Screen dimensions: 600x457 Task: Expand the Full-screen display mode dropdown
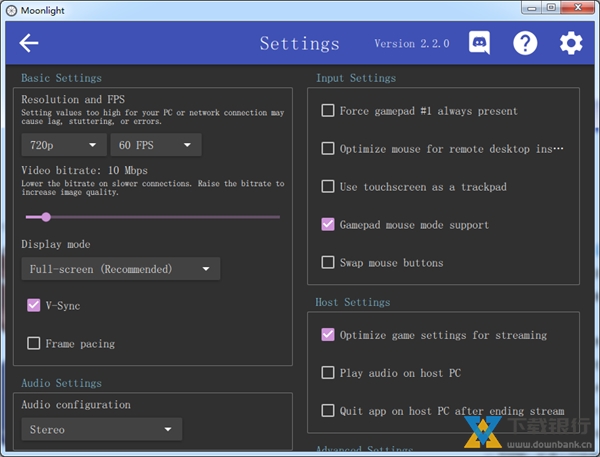[x=120, y=269]
